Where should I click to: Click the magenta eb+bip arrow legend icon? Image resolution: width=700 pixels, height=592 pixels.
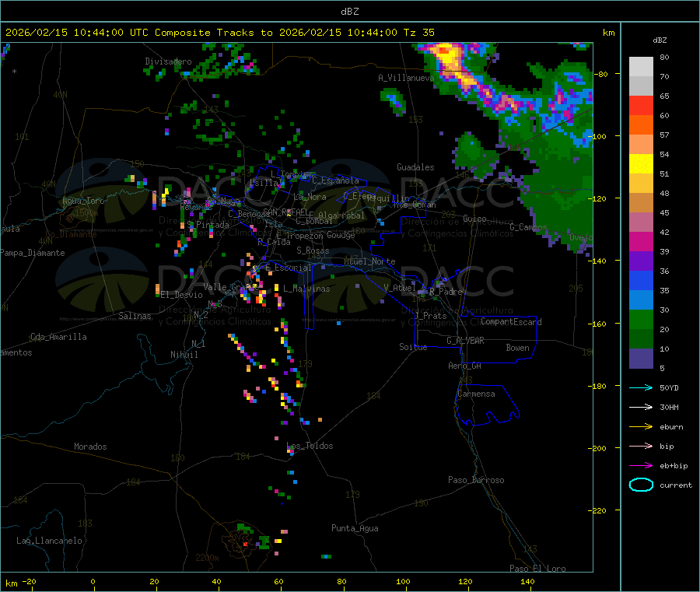[641, 465]
